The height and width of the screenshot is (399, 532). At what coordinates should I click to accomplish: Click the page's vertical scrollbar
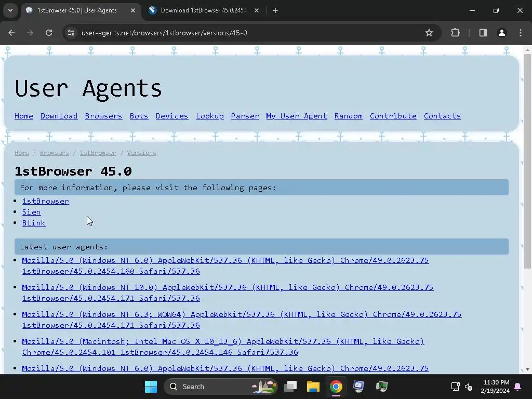click(528, 161)
